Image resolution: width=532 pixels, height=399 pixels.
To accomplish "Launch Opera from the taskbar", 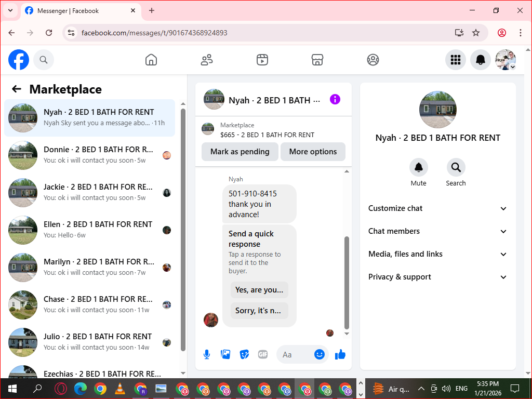I will [x=61, y=389].
